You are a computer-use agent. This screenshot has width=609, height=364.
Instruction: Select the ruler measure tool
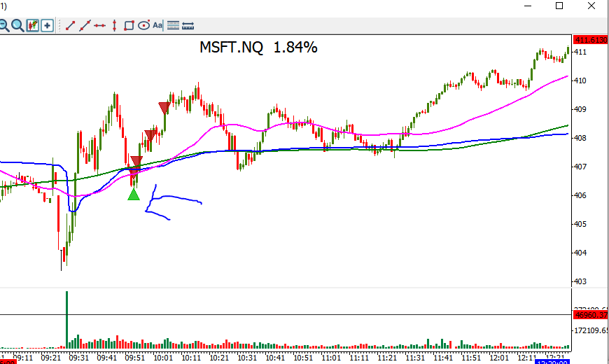pyautogui.click(x=188, y=26)
